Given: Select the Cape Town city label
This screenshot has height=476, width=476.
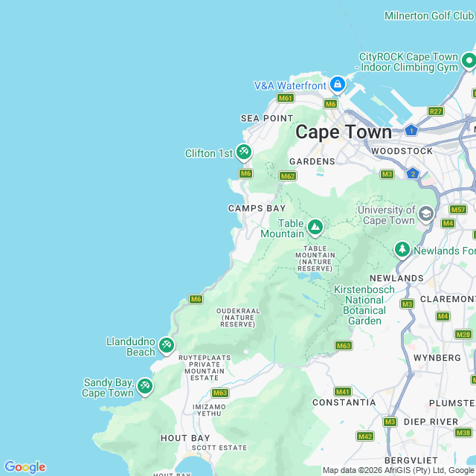Looking at the screenshot, I should (x=344, y=132).
